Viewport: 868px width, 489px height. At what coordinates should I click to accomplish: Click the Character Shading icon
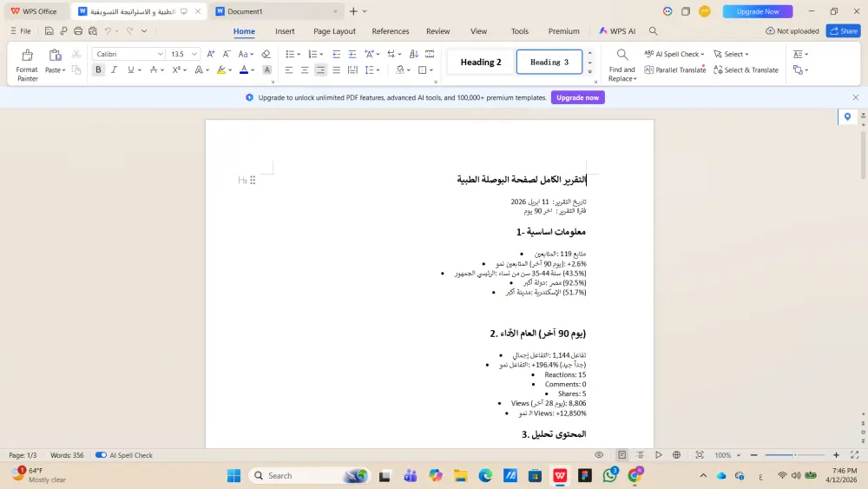(266, 69)
